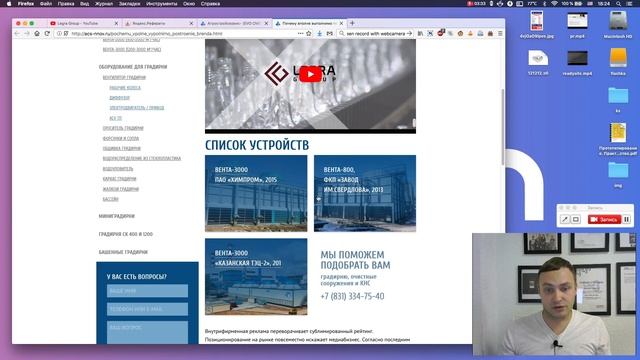Open Миниградирни sidebar section
Screen dimensions: 640x360
[x=116, y=216]
